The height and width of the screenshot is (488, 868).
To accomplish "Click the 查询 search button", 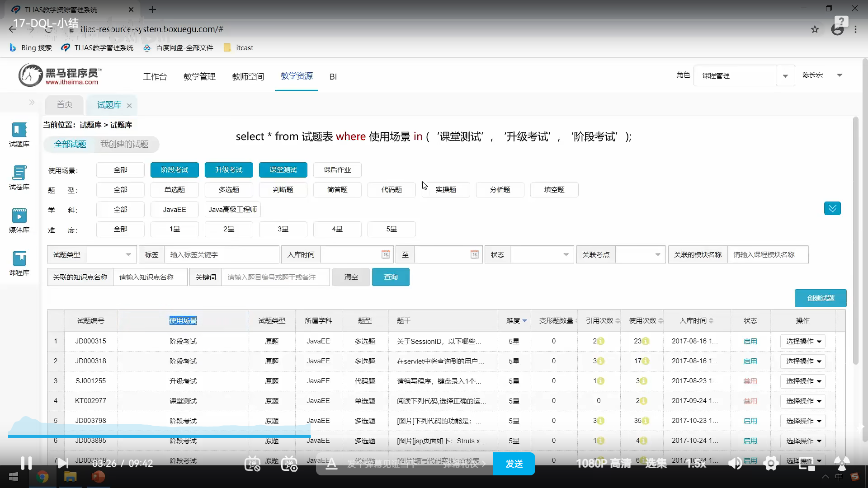I will click(391, 277).
